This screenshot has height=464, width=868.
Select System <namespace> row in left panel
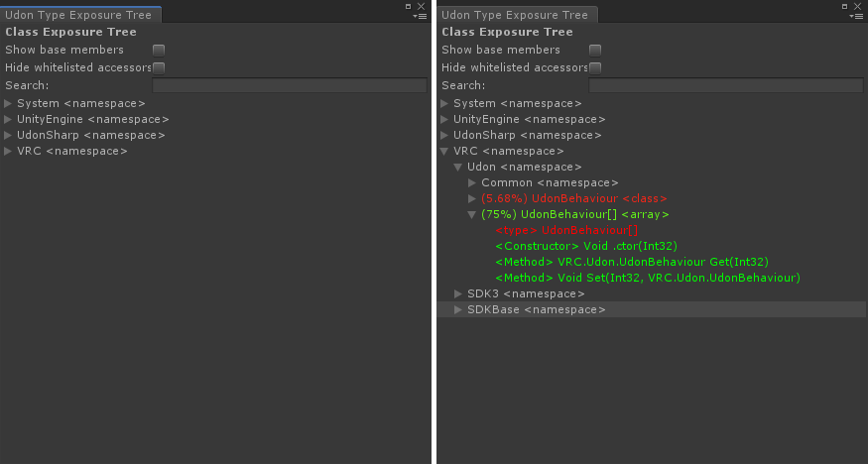[215, 103]
